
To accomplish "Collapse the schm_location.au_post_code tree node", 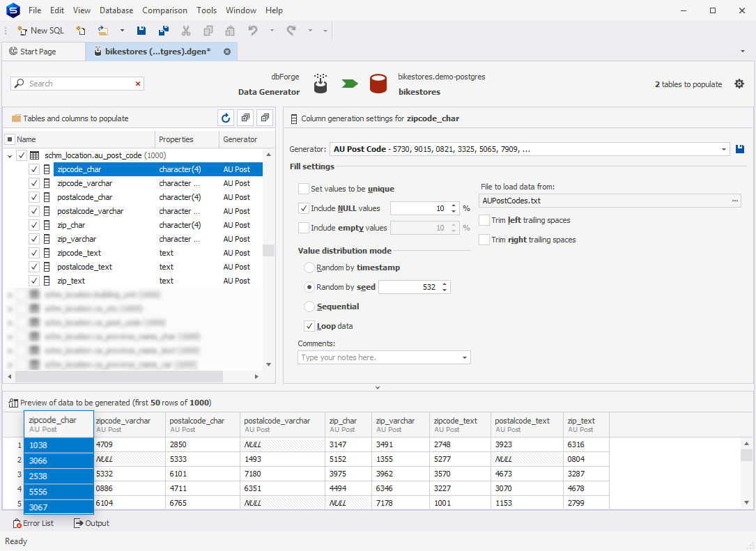I will tap(10, 156).
